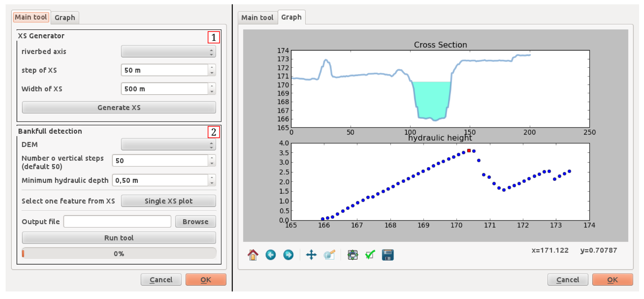Increase Width of XS value
The image size is (644, 299).
click(212, 86)
